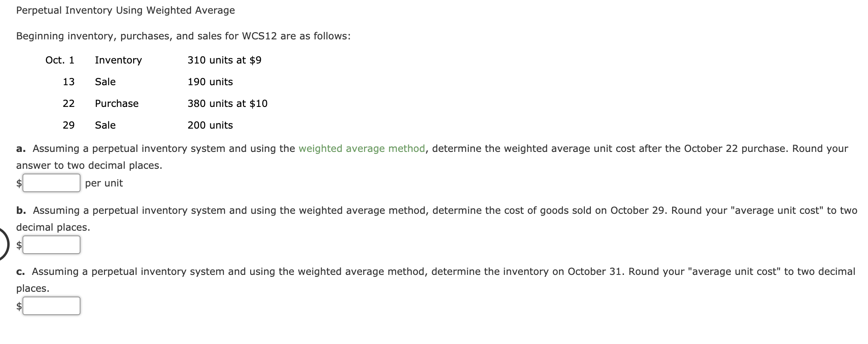868x344 pixels.
Task: Click the dollar sign before part c's input
Action: (18, 305)
